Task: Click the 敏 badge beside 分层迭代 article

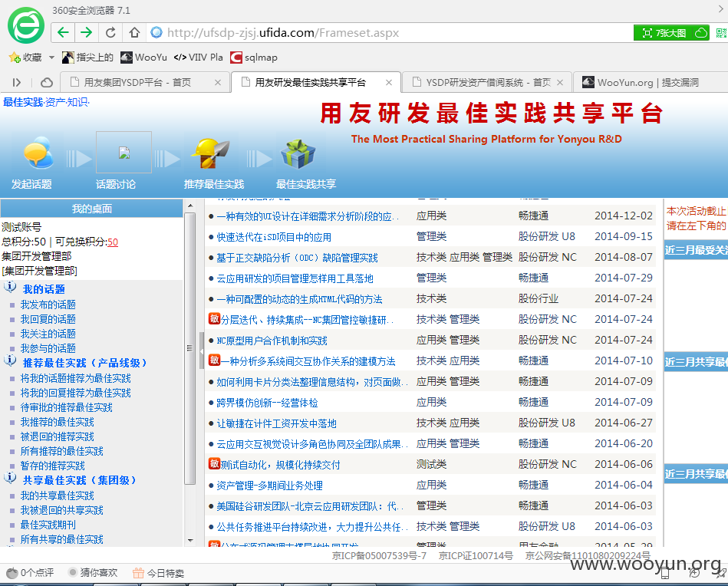Action: click(214, 318)
